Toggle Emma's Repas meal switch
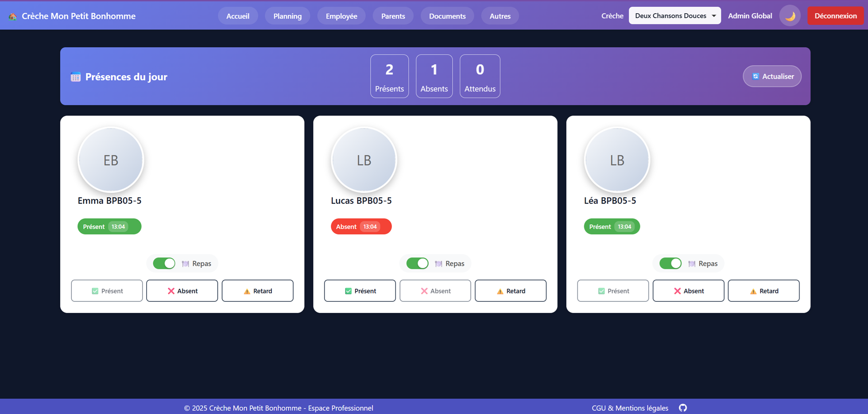Viewport: 868px width, 414px height. (164, 263)
